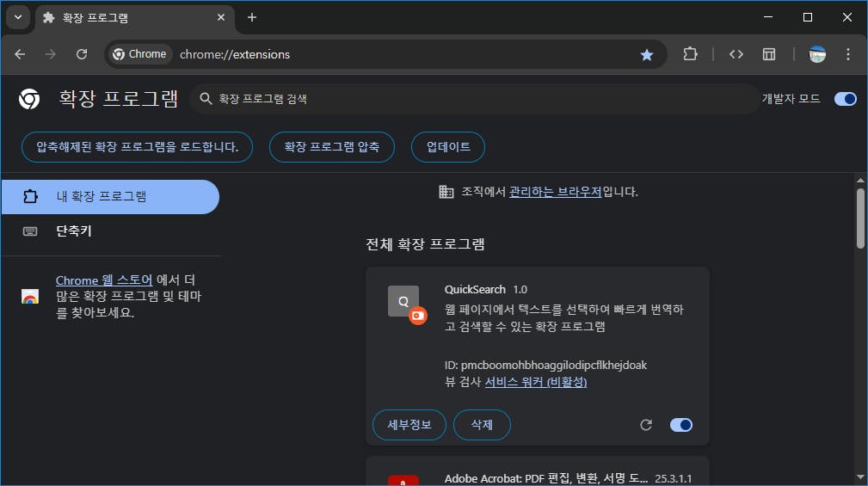This screenshot has width=868, height=486.
Task: Click 삭제 button for QuickSearch
Action: pos(482,425)
